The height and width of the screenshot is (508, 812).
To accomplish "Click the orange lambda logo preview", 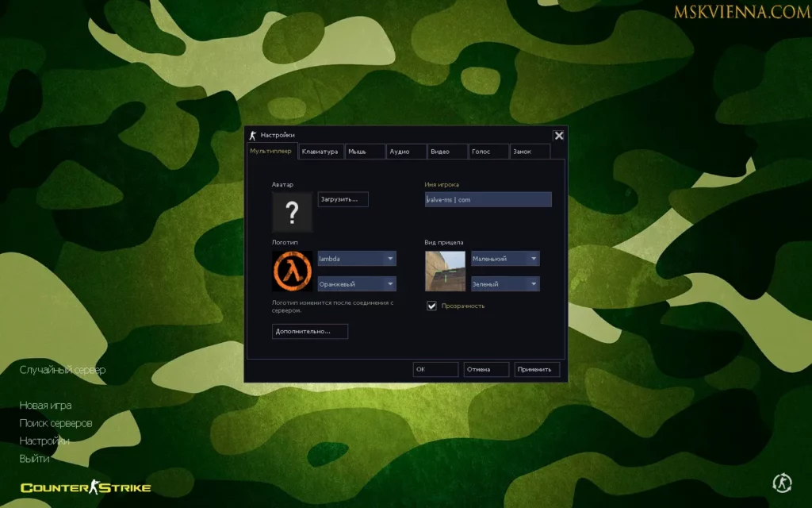I will click(292, 271).
